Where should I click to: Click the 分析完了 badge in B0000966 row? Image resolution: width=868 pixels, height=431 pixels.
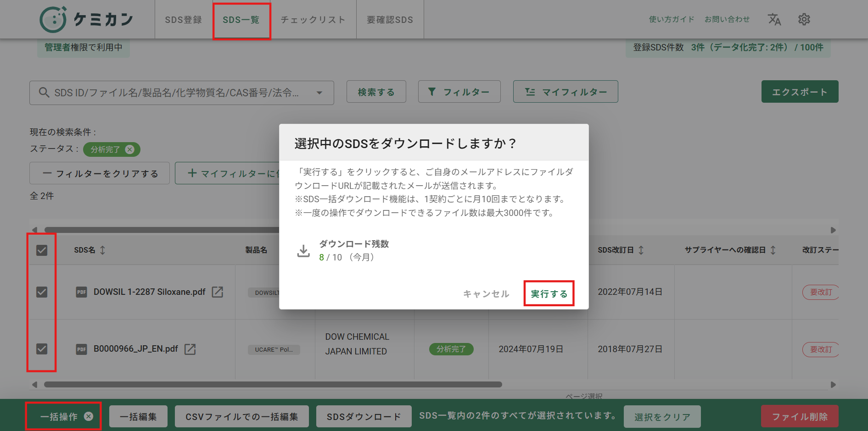[x=451, y=349]
